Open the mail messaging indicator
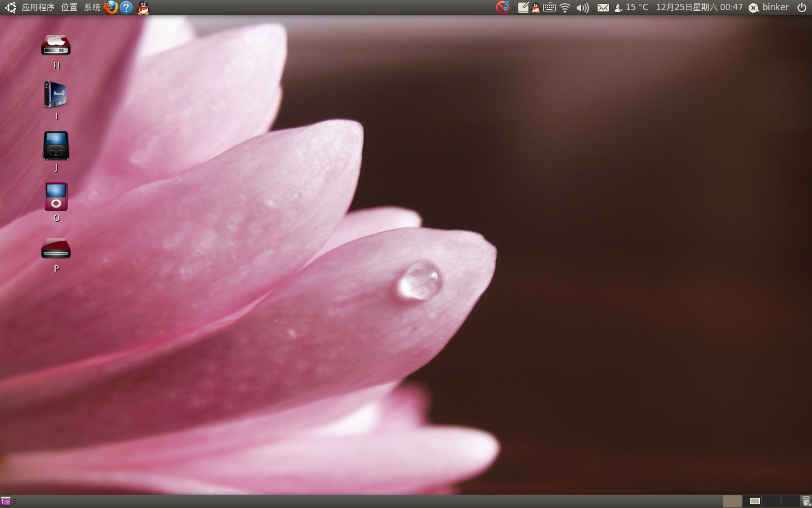The width and height of the screenshot is (812, 508). coord(603,8)
